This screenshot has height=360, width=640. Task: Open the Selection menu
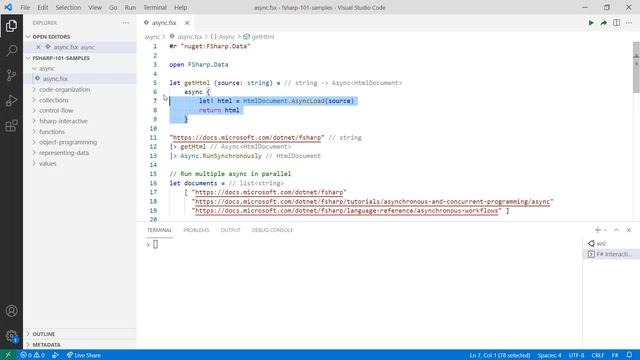point(68,7)
